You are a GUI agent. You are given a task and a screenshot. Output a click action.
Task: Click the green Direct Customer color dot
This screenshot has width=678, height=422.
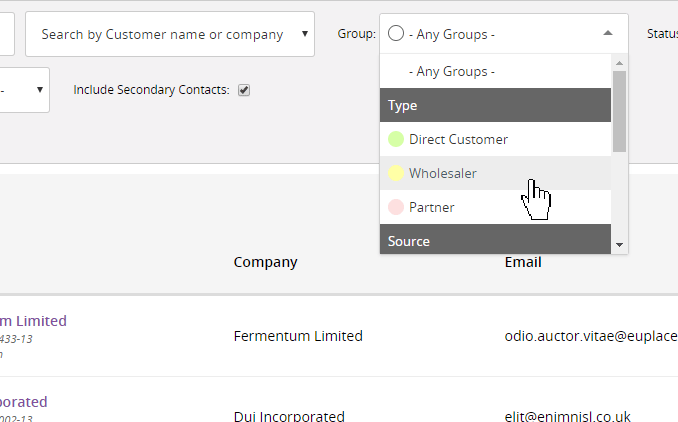pyautogui.click(x=396, y=139)
